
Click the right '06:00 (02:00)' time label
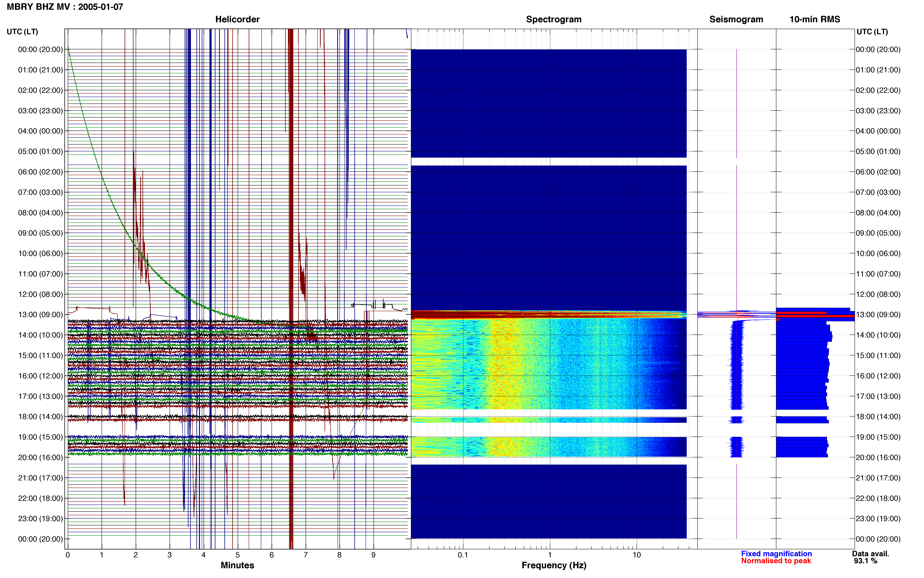(878, 172)
